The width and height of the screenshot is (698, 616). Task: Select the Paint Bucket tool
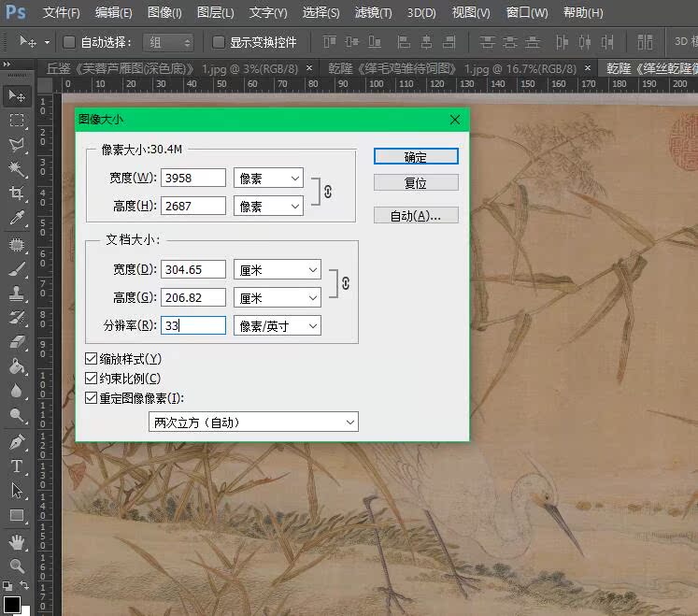coord(17,366)
